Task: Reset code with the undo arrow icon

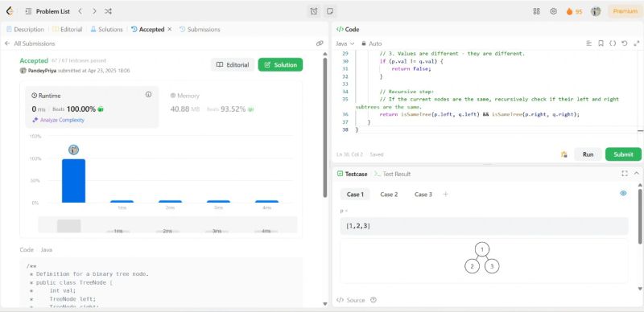Action: click(625, 43)
